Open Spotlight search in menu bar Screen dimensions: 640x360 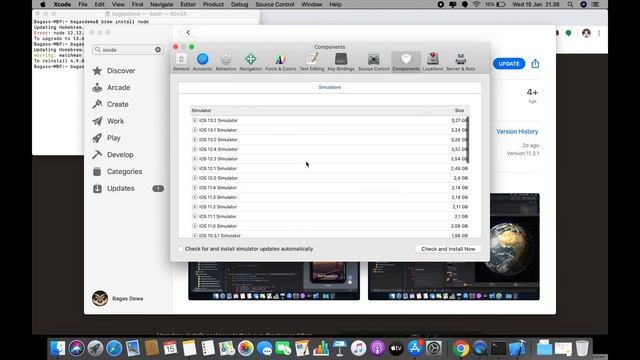(570, 4)
